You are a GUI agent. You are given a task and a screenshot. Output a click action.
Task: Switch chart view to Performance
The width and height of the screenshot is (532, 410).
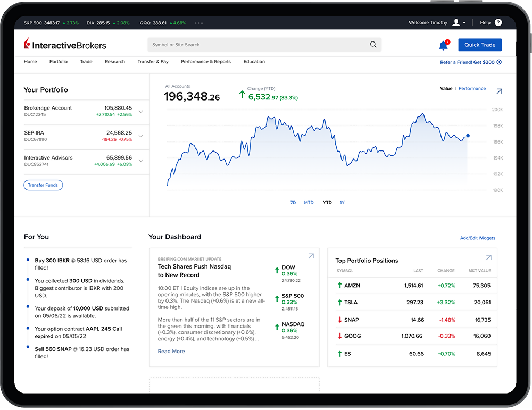(472, 89)
